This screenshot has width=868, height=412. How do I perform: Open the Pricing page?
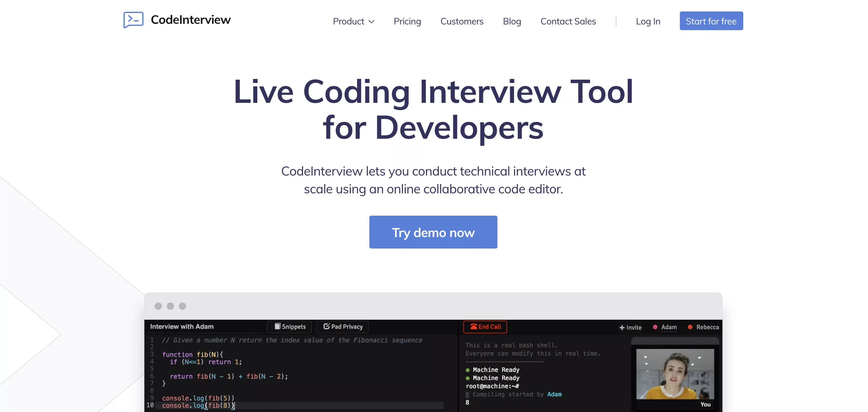(x=407, y=21)
